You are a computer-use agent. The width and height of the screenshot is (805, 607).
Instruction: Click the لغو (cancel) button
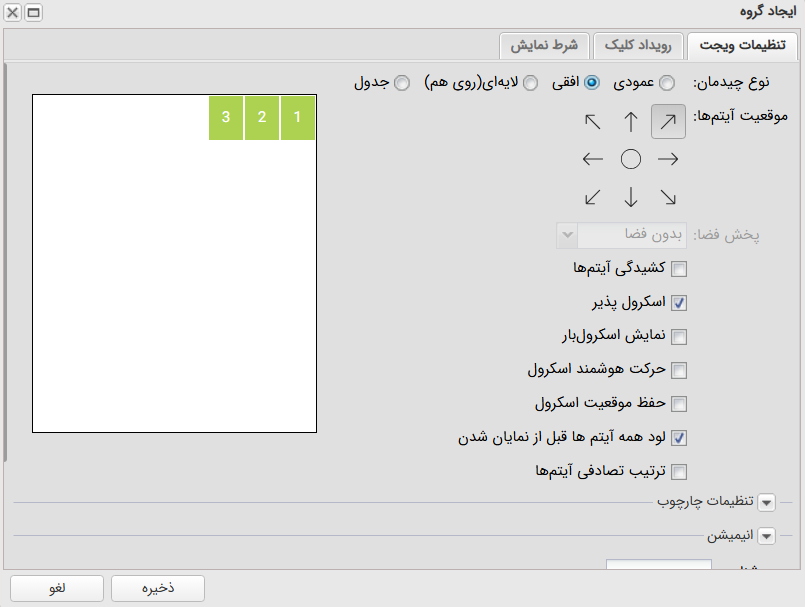(57, 588)
